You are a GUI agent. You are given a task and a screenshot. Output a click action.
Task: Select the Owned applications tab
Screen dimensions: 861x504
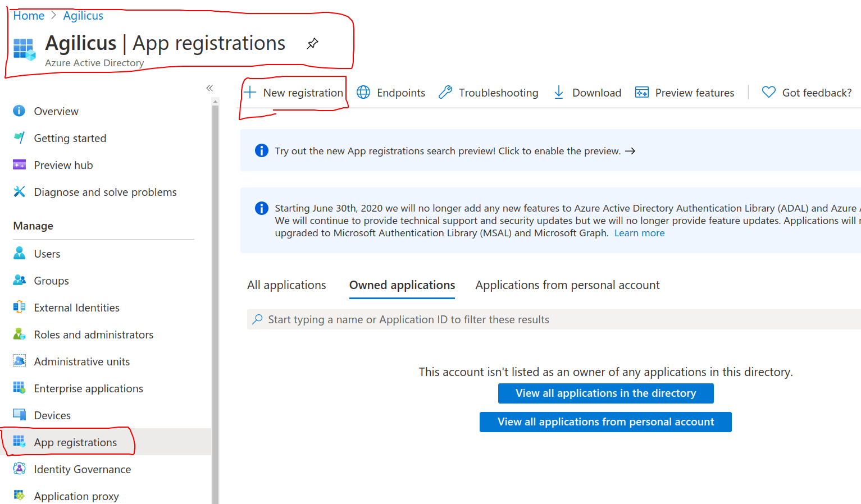coord(402,285)
